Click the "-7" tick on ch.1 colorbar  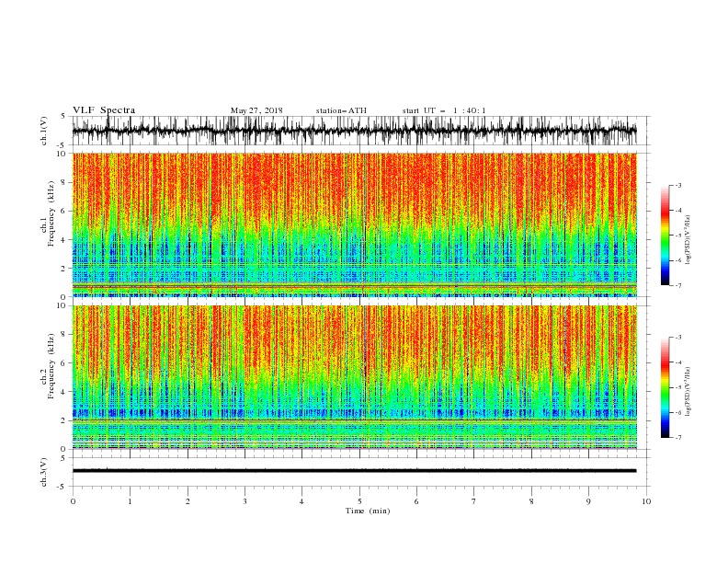point(678,285)
